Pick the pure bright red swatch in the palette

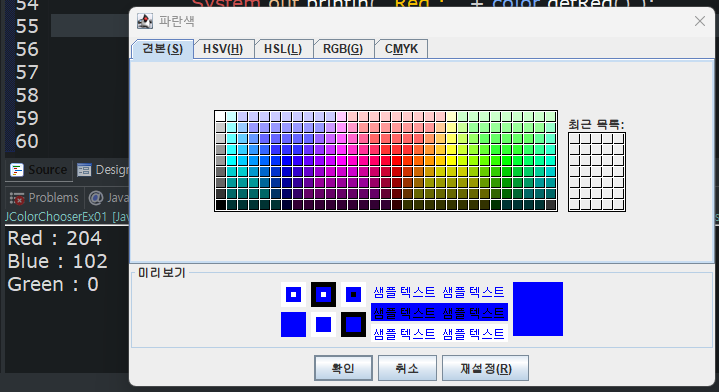pos(397,160)
